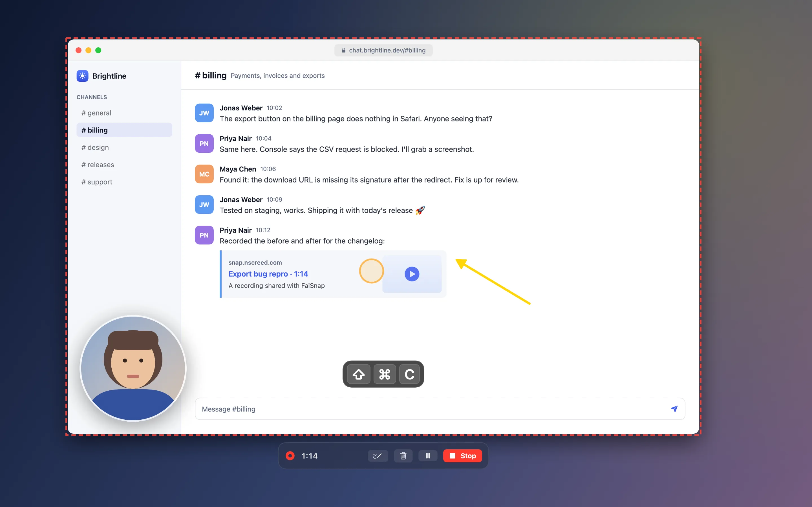Click the chat.brightline.dev address bar
The height and width of the screenshot is (507, 812).
(383, 50)
